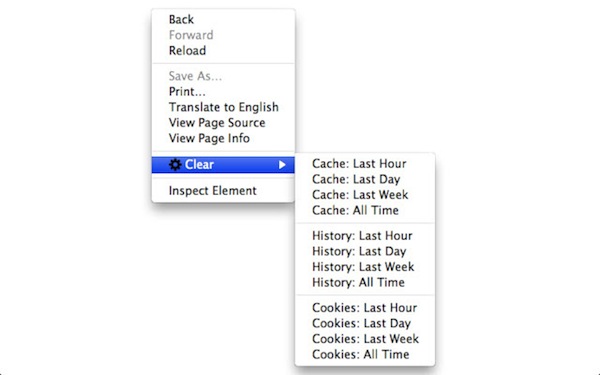Clear Cookies: Last Hour

point(365,308)
